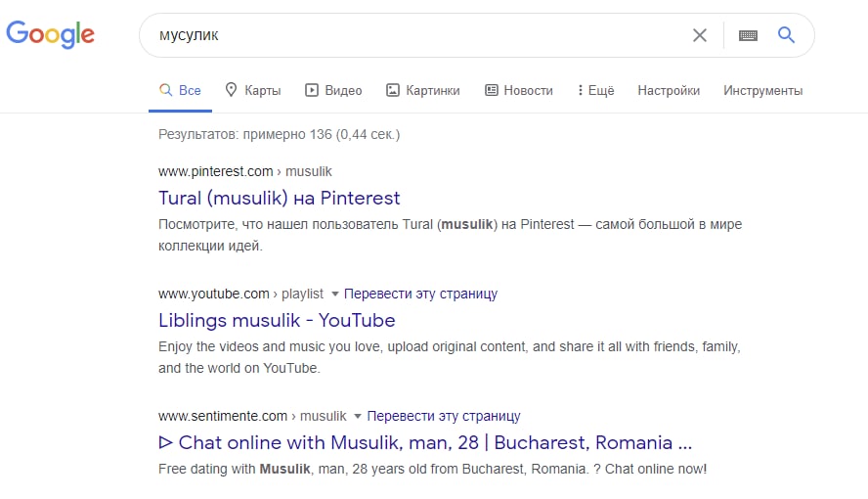
Task: Click the Pinterest result description snippet
Action: point(450,235)
